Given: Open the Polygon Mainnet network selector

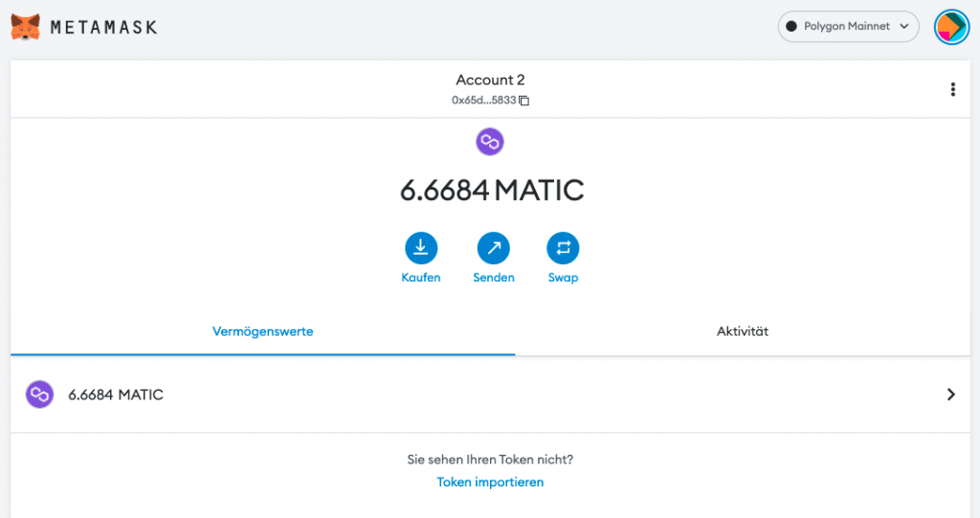Looking at the screenshot, I should pyautogui.click(x=847, y=27).
